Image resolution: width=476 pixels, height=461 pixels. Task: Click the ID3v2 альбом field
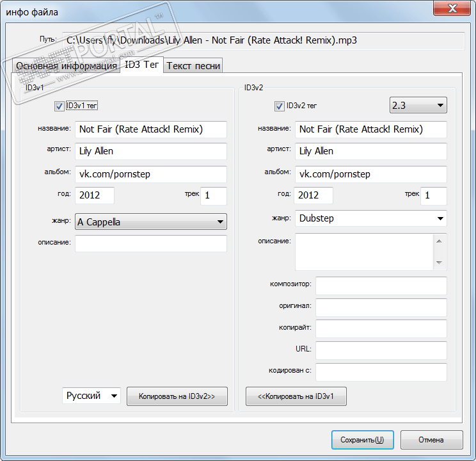(x=370, y=174)
